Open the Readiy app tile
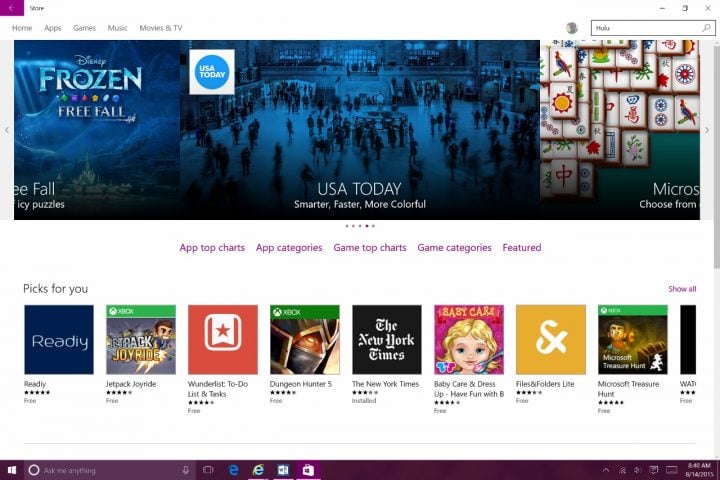Image resolution: width=720 pixels, height=480 pixels. coord(59,339)
